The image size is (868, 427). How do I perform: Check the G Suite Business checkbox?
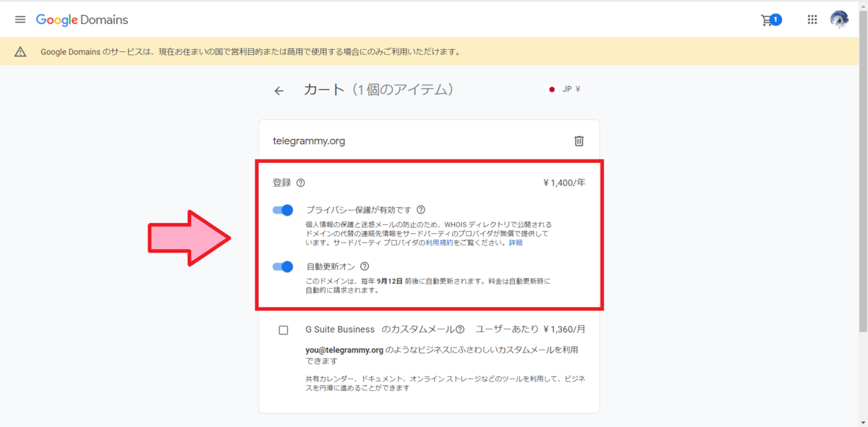pos(284,330)
